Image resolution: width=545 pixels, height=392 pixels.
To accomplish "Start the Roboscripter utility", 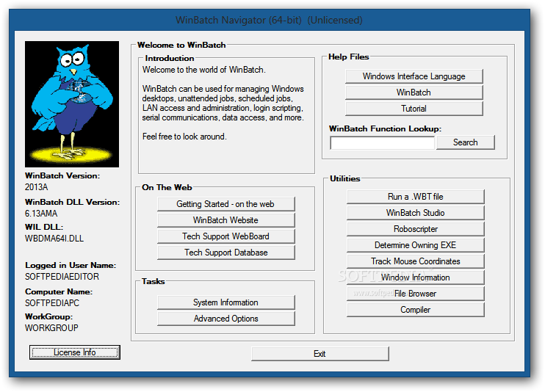I will pyautogui.click(x=415, y=229).
